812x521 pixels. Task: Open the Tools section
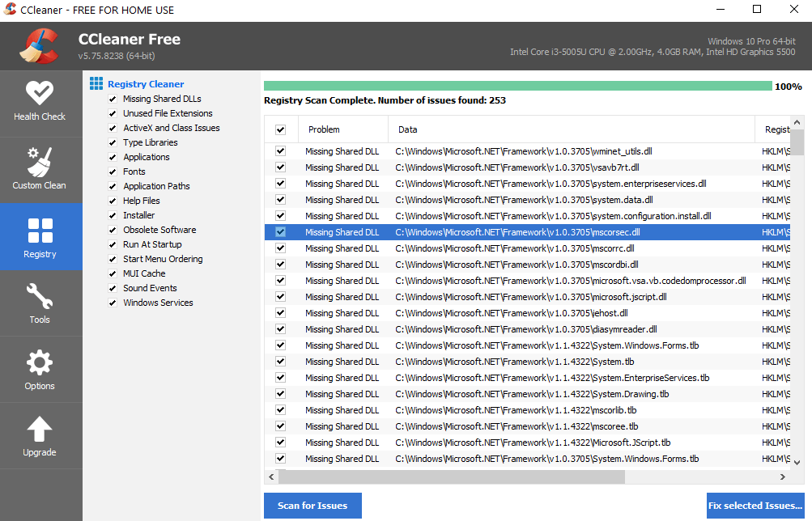40,303
